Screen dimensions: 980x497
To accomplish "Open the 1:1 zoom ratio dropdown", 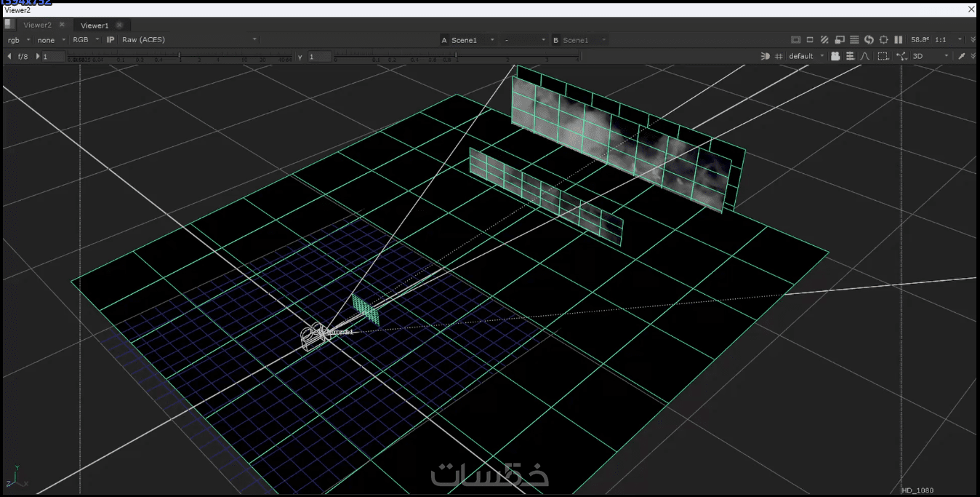I will [949, 39].
